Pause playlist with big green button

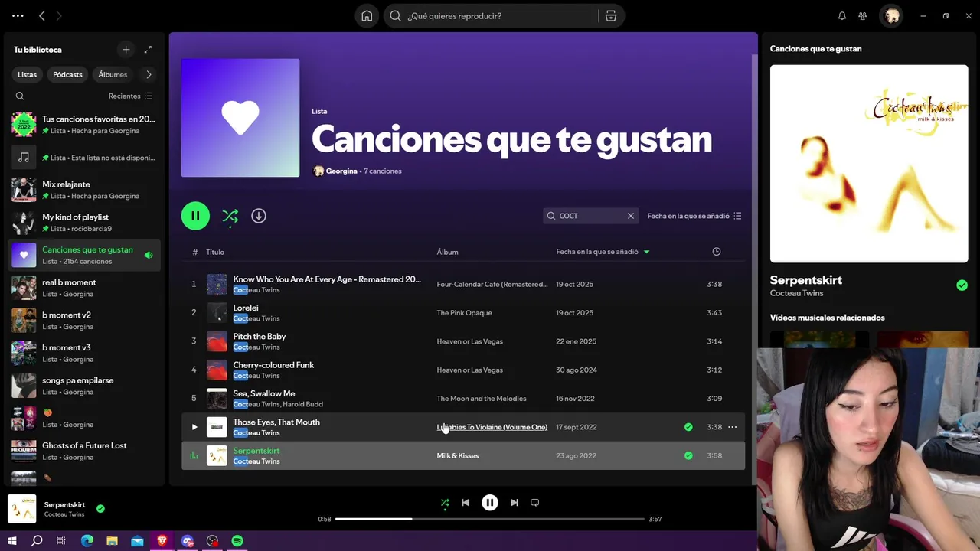tap(195, 216)
